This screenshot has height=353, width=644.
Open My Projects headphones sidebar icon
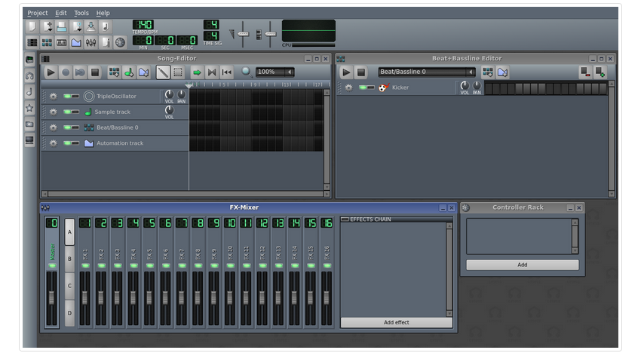(x=29, y=75)
